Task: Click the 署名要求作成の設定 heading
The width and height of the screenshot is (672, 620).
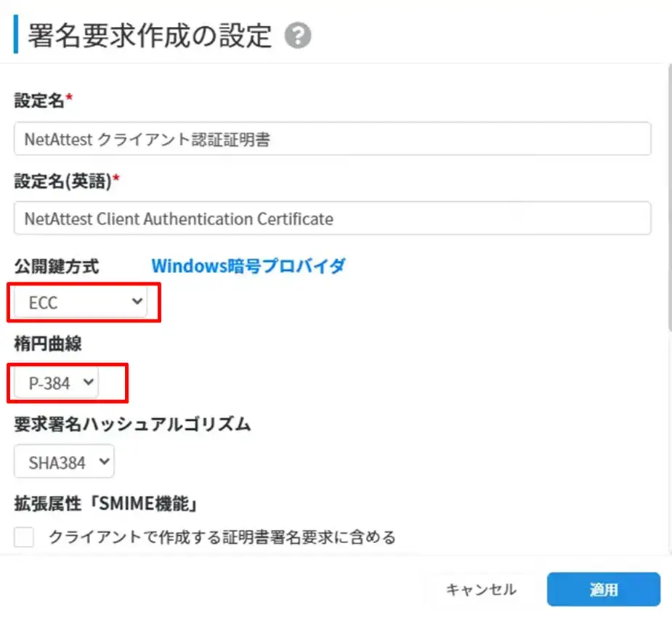Action: click(x=150, y=36)
